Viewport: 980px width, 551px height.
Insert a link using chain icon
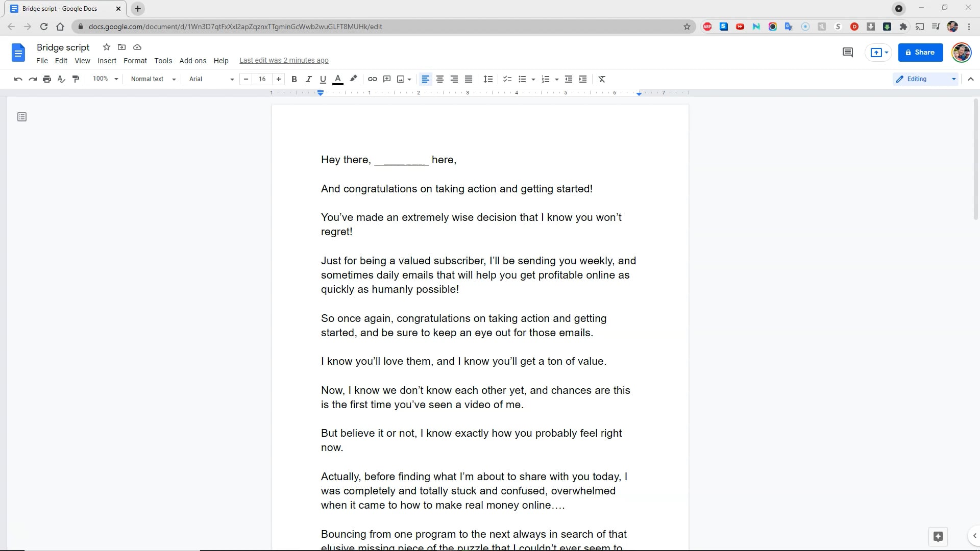[373, 79]
